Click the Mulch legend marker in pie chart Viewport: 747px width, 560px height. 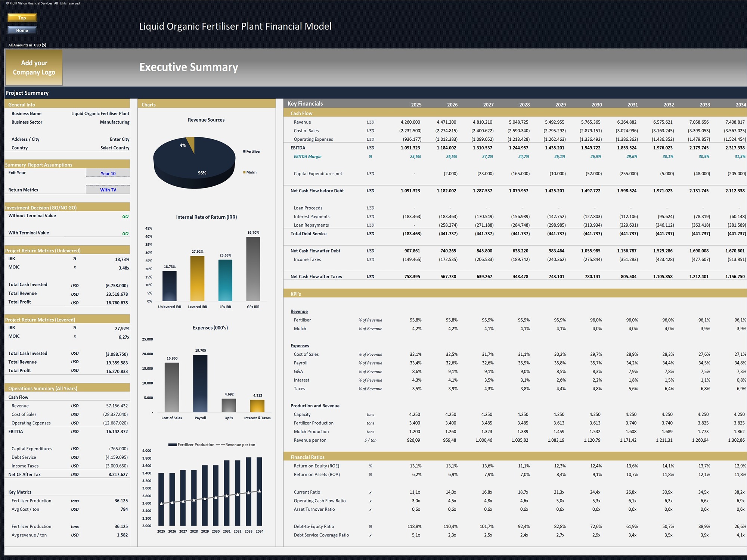pyautogui.click(x=244, y=172)
